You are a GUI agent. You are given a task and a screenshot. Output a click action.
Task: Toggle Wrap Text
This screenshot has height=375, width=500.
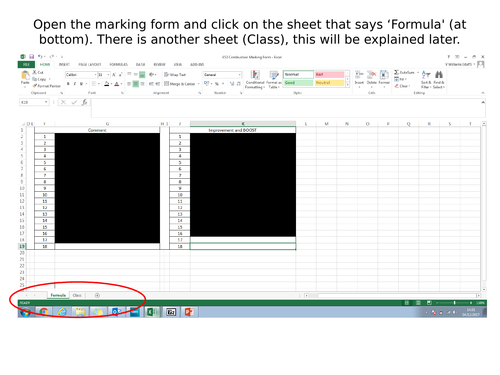[175, 74]
